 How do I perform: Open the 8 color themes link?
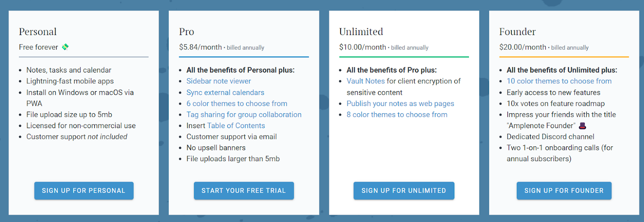tap(397, 114)
